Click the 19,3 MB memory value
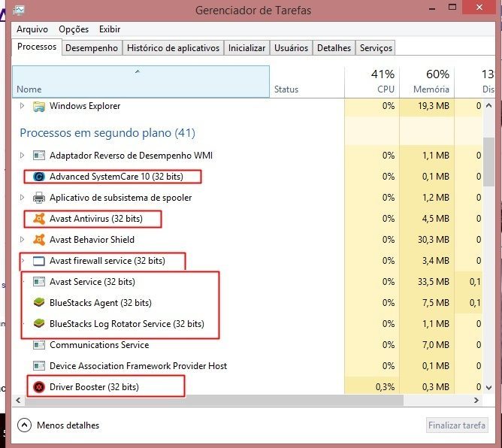Viewport: 502px width, 448px height. (x=434, y=106)
